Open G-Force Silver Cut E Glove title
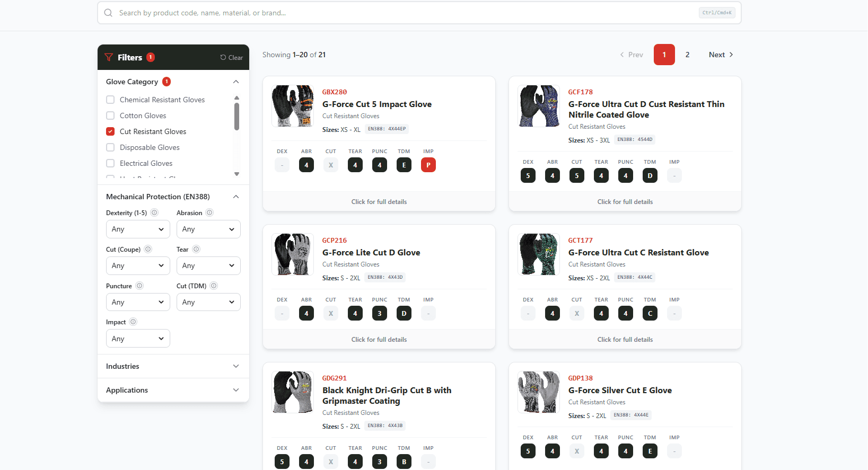This screenshot has width=868, height=470. click(x=620, y=391)
